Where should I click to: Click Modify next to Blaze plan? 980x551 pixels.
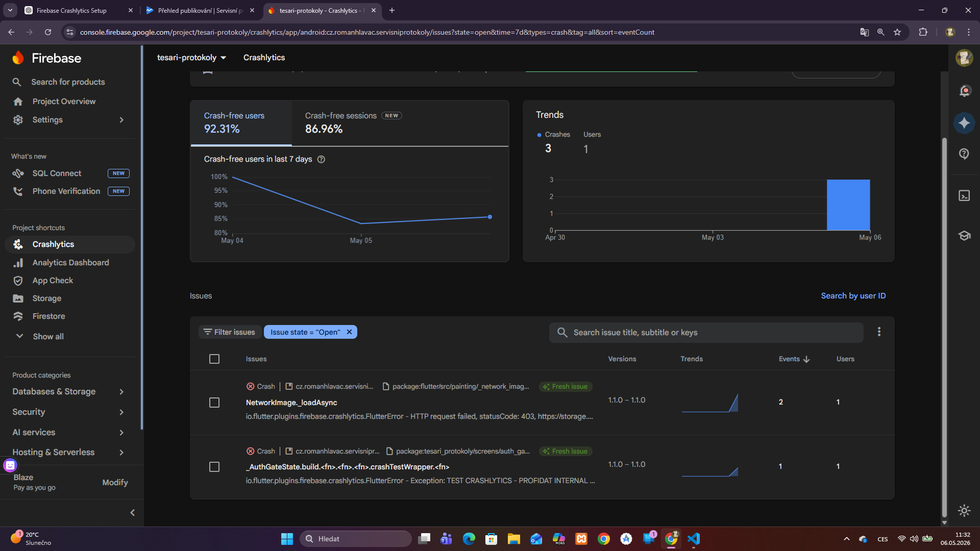(115, 483)
